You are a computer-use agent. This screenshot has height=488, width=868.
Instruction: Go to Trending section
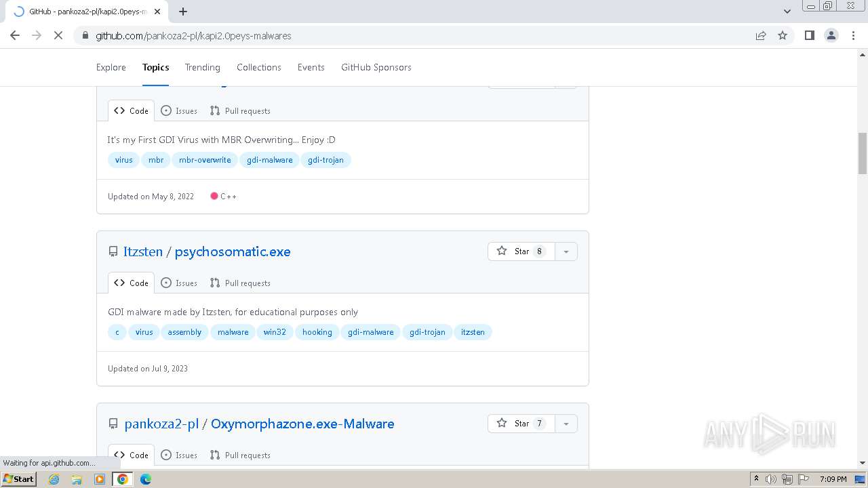point(203,67)
